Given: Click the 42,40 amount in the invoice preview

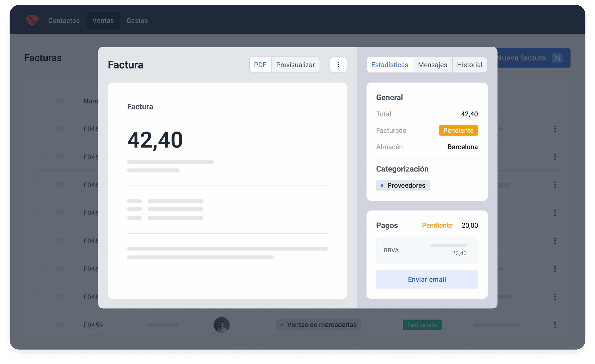Looking at the screenshot, I should click(155, 140).
